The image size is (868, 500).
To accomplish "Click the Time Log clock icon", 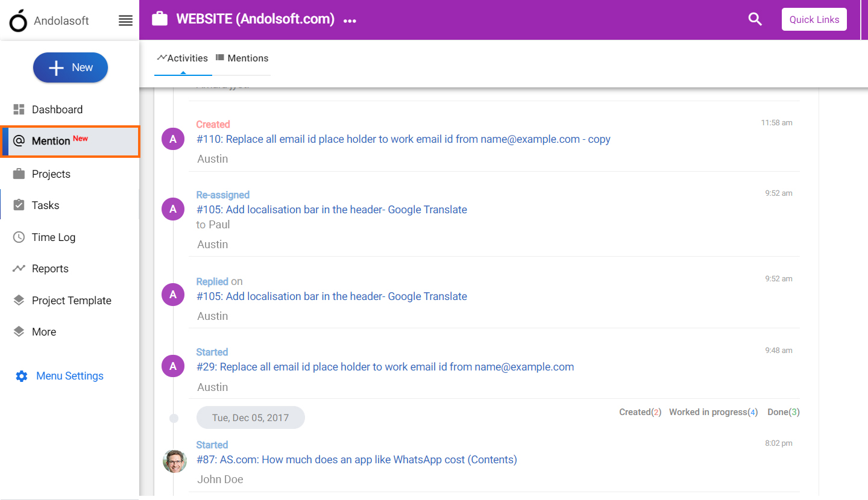I will (19, 237).
